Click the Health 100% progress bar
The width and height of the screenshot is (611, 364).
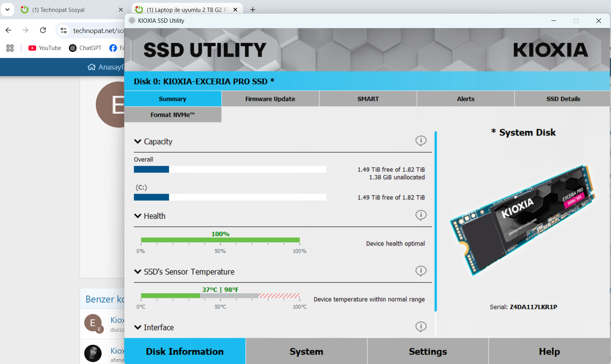(x=220, y=240)
